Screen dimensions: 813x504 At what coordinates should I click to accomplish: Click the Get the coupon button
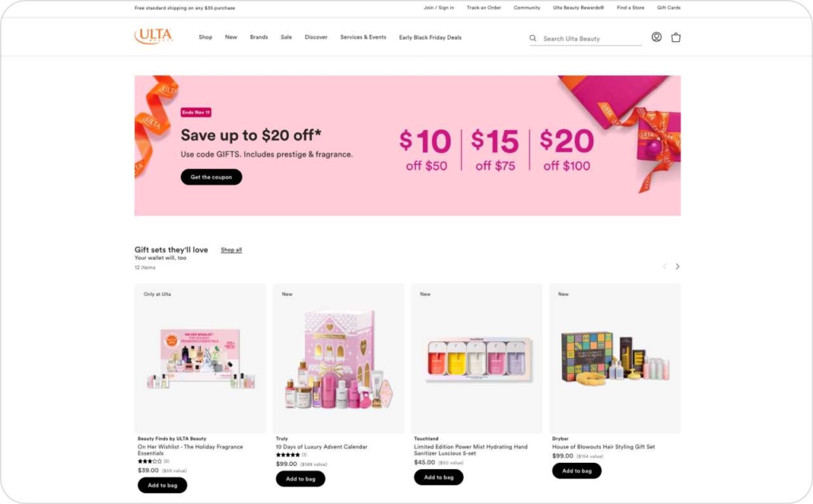(x=211, y=177)
